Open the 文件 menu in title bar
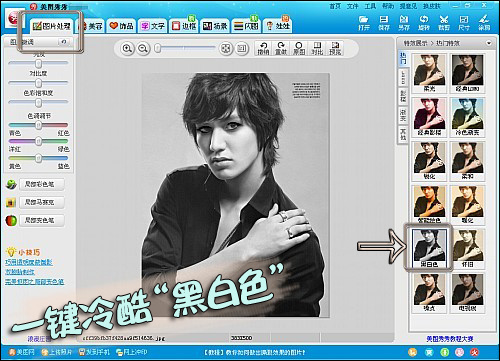Screen dimensions: 500x361 352,6
